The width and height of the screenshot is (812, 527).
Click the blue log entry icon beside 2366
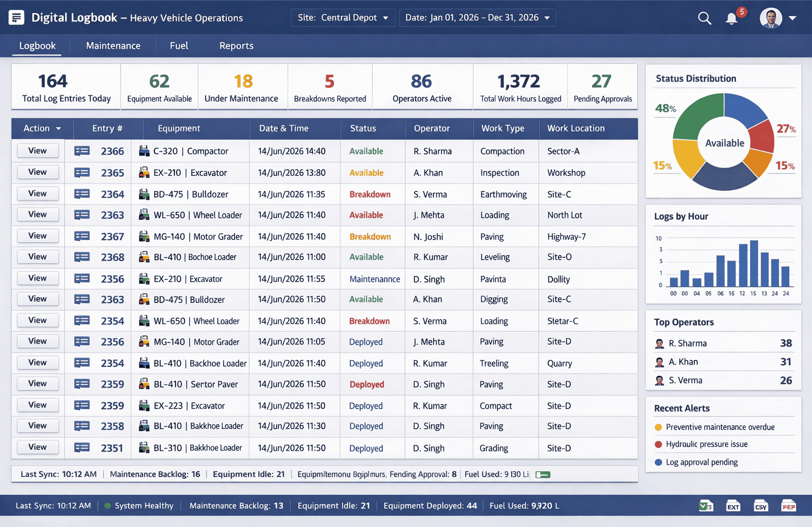coord(82,151)
